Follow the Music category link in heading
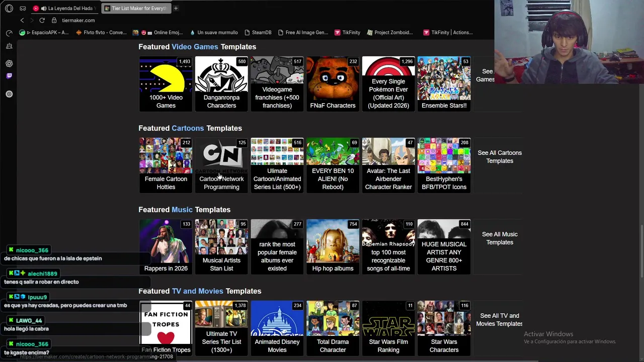The image size is (644, 362). click(182, 210)
